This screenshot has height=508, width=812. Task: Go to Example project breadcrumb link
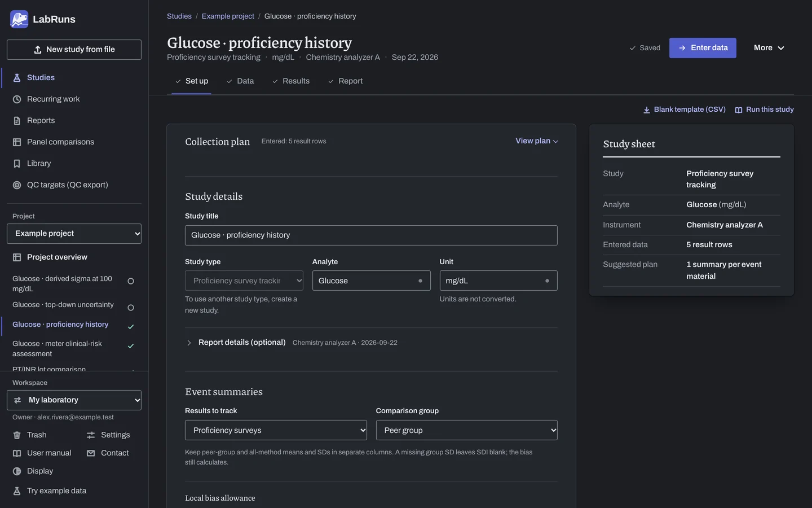pyautogui.click(x=228, y=16)
